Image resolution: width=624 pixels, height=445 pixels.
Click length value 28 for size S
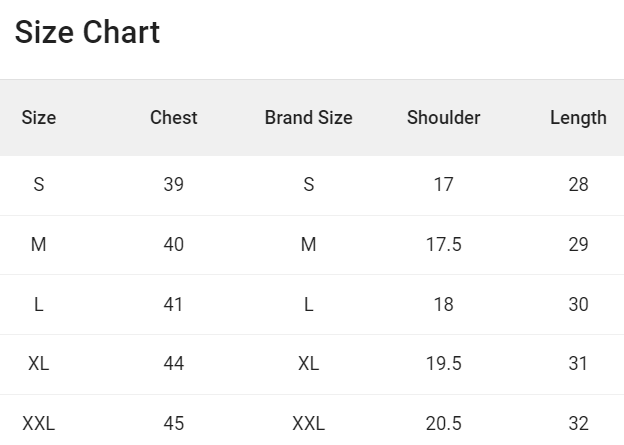tap(579, 184)
